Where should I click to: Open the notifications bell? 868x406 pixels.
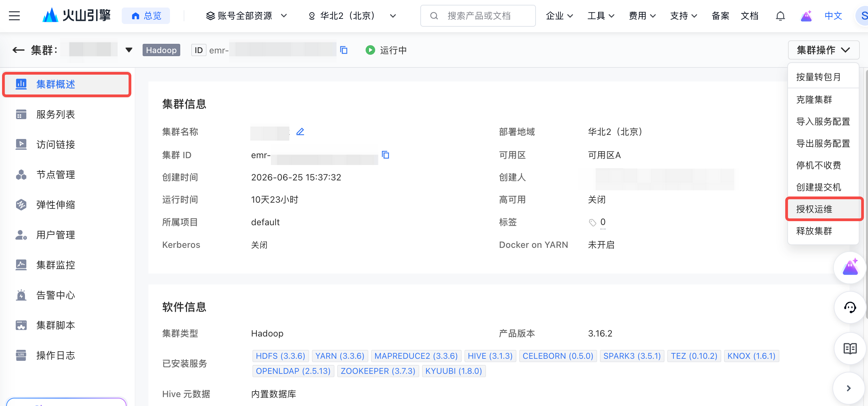point(780,16)
